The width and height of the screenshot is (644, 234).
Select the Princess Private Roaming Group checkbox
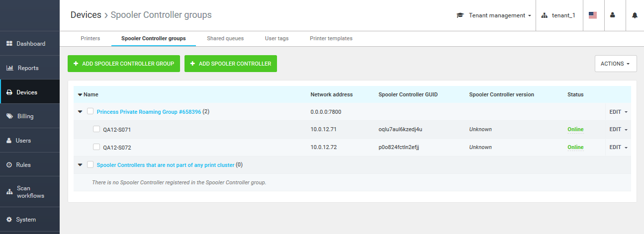[x=90, y=112]
